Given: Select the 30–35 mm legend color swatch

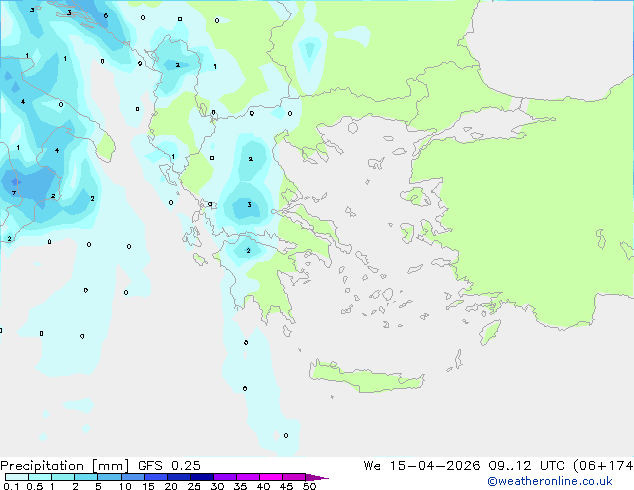Looking at the screenshot, I should point(225,477).
